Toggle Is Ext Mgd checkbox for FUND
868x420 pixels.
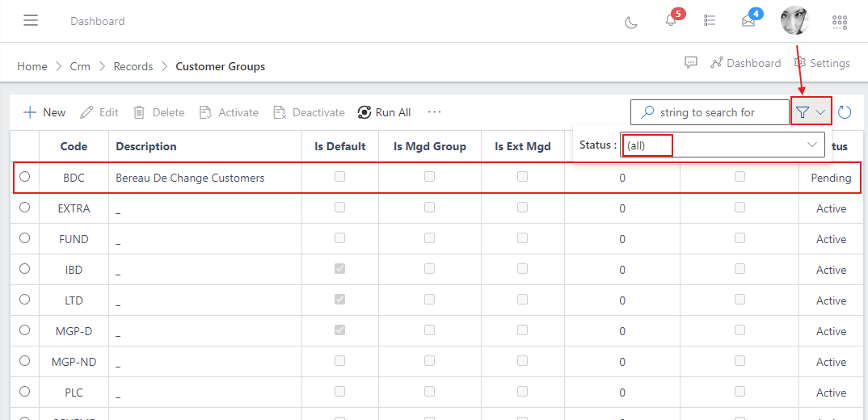coord(523,238)
